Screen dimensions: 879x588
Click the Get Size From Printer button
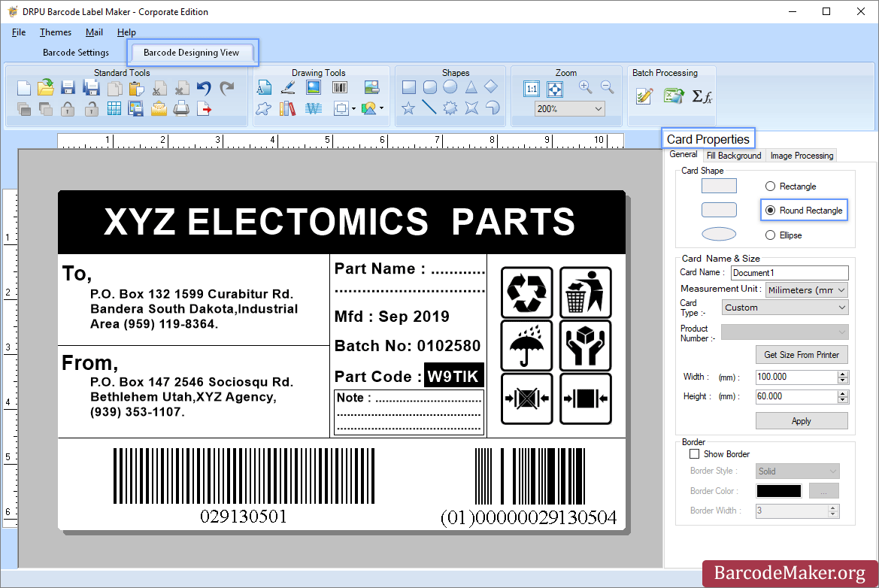pos(802,355)
